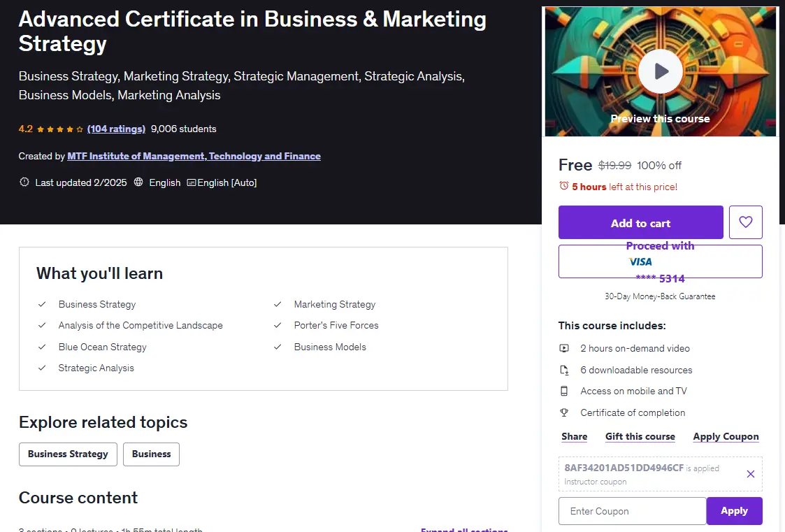Click into the Enter Coupon field

click(x=633, y=511)
